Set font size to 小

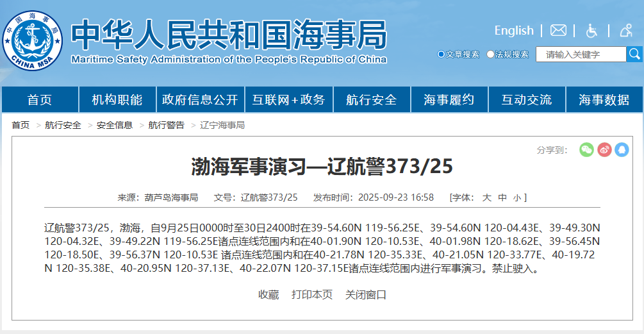tap(516, 197)
